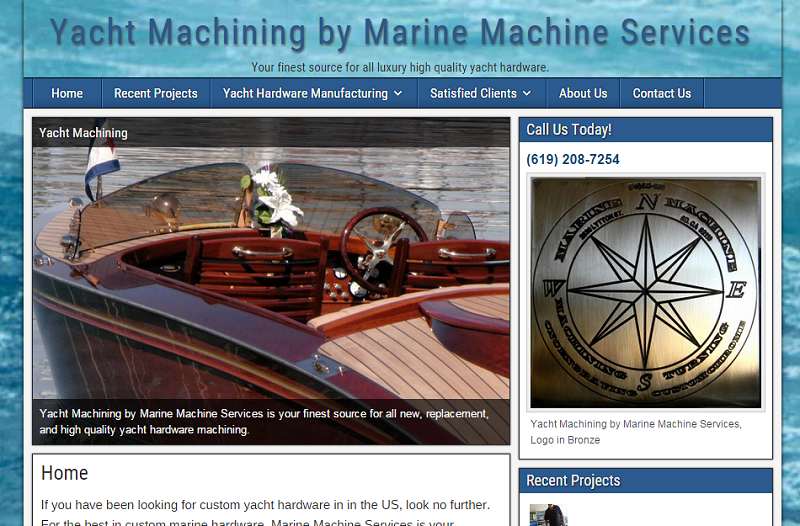The width and height of the screenshot is (800, 526).
Task: Expand the Satisfied Clients chevron arrow
Action: coord(527,93)
